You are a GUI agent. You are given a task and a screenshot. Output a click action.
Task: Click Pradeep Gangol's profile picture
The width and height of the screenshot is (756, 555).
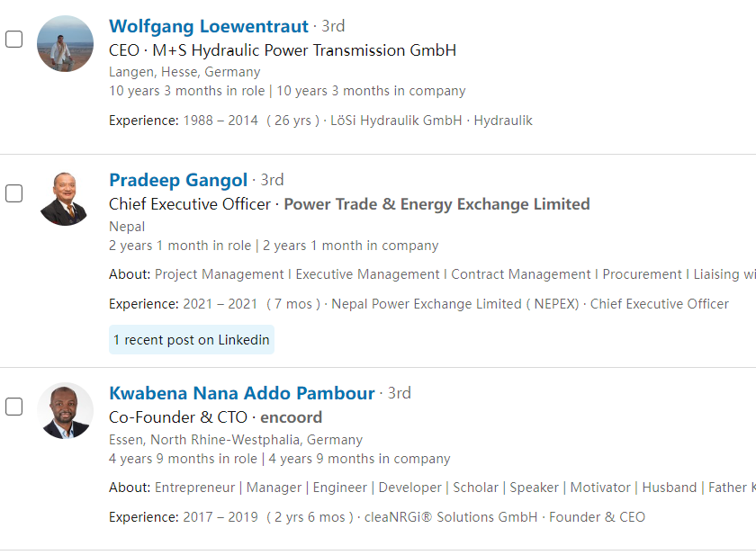coord(65,198)
